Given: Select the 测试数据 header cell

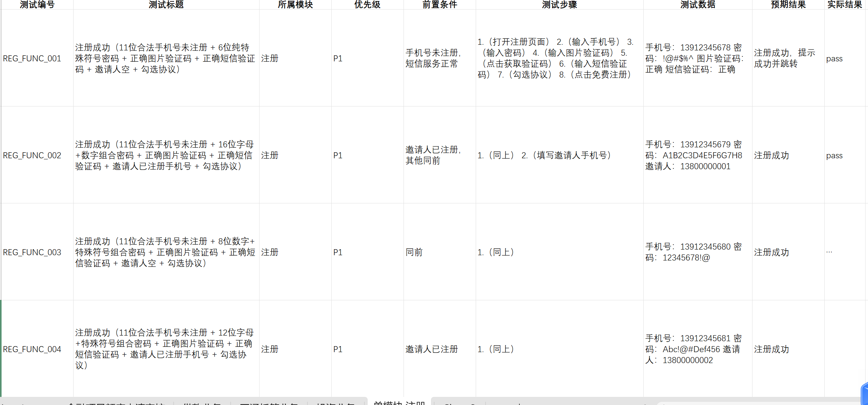Looking at the screenshot, I should point(698,5).
